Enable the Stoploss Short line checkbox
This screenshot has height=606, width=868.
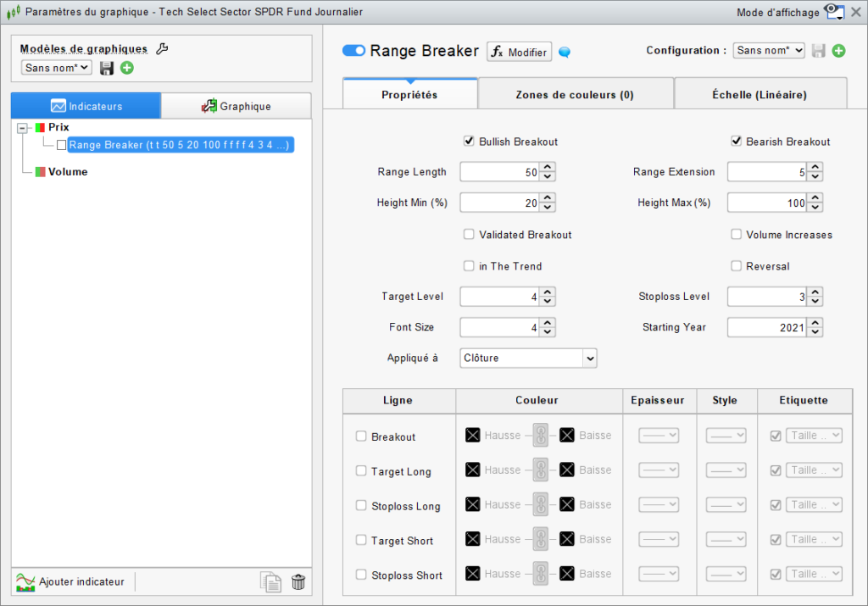coord(361,575)
